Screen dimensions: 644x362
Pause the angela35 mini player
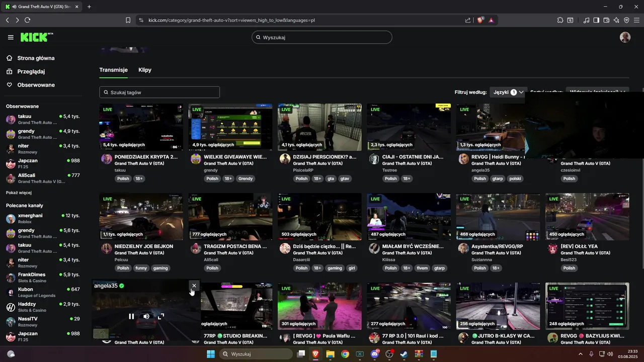coord(131,316)
